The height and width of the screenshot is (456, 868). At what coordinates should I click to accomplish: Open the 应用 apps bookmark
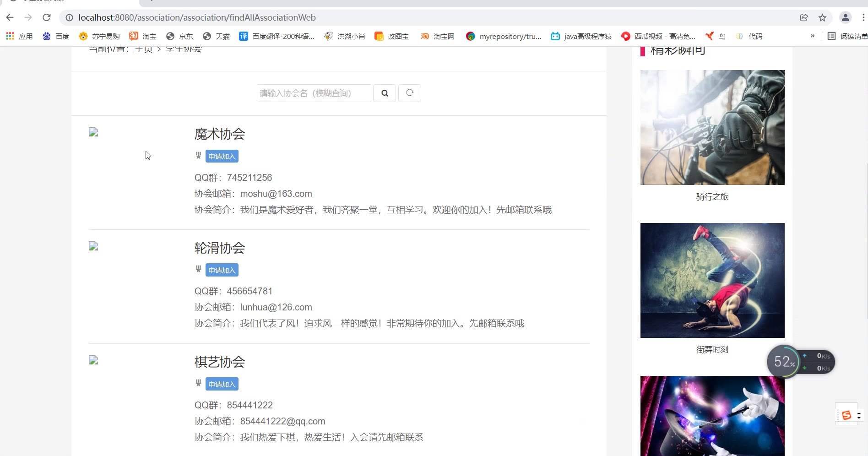(x=19, y=36)
